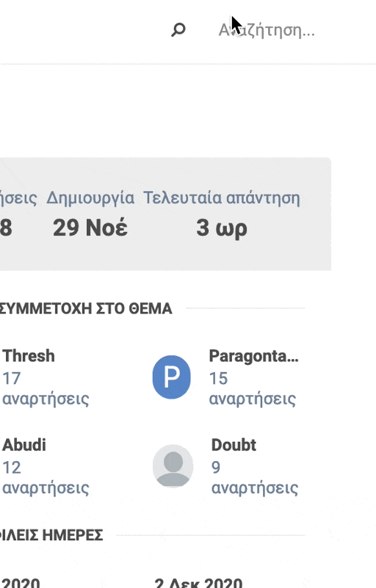Click the posts count showing 8

pos(6,228)
